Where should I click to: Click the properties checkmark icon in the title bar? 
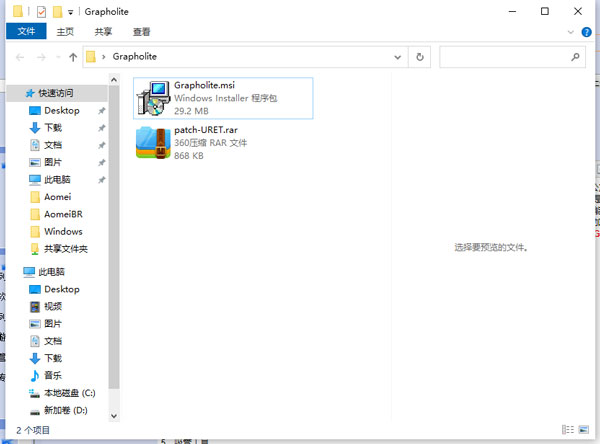(x=41, y=12)
